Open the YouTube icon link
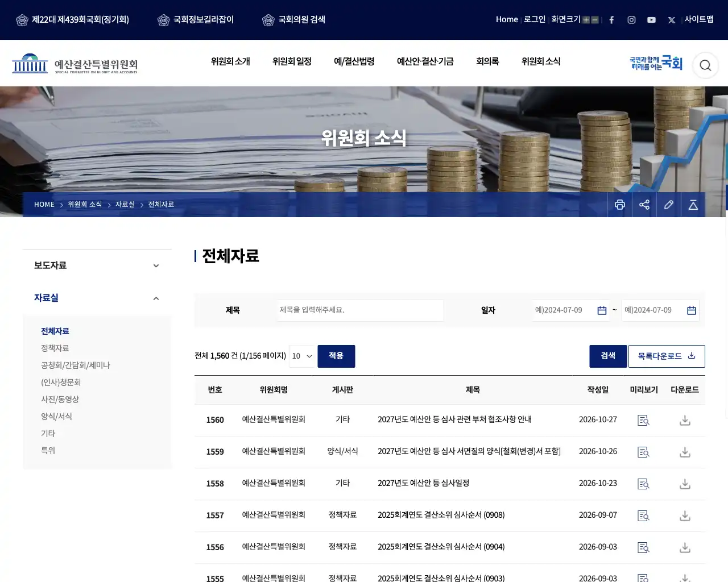The height and width of the screenshot is (582, 728). 651,20
